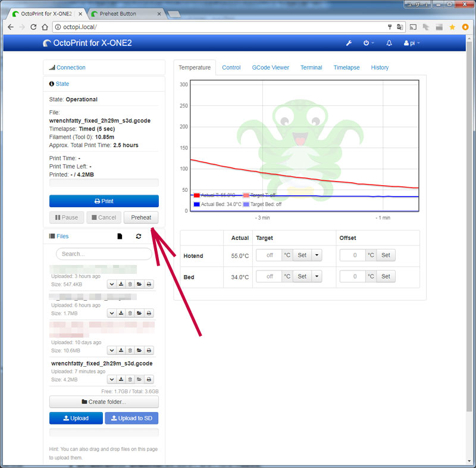Open the History tab
The height and width of the screenshot is (468, 476).
(x=380, y=67)
